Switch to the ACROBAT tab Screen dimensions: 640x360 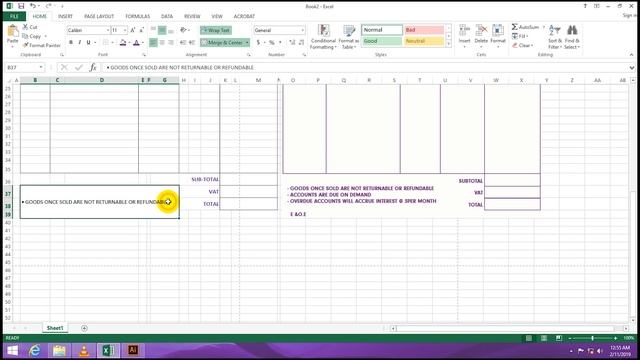[x=244, y=16]
